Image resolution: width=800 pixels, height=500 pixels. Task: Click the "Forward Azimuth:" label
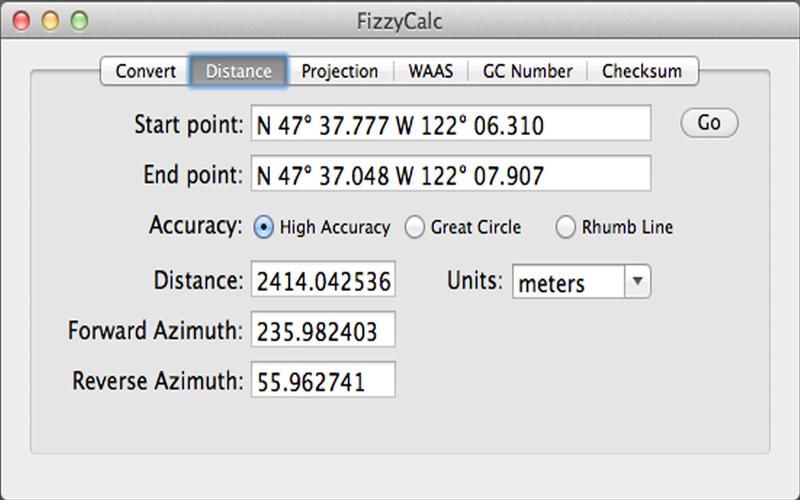pyautogui.click(x=156, y=331)
